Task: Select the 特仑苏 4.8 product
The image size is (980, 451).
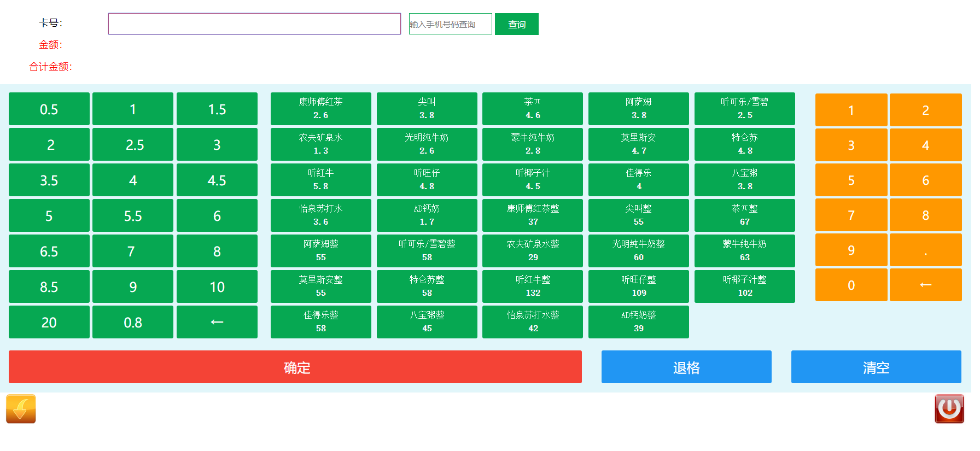Action: point(744,144)
